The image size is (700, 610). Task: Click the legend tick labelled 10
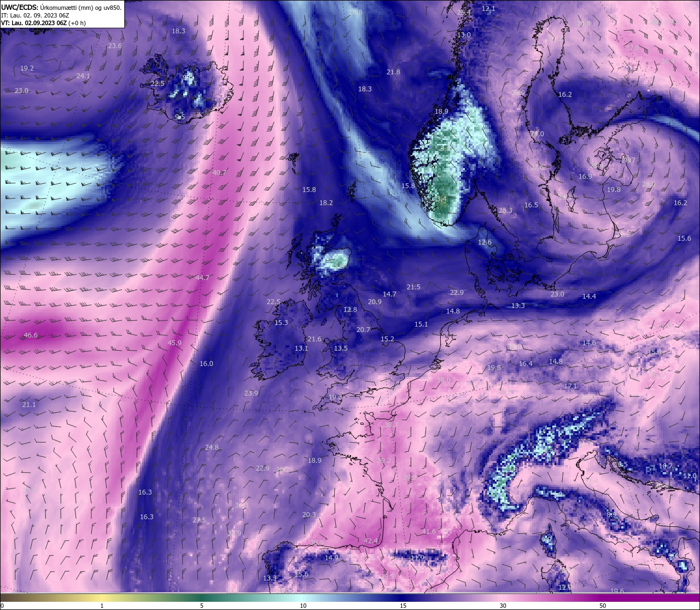pyautogui.click(x=303, y=606)
